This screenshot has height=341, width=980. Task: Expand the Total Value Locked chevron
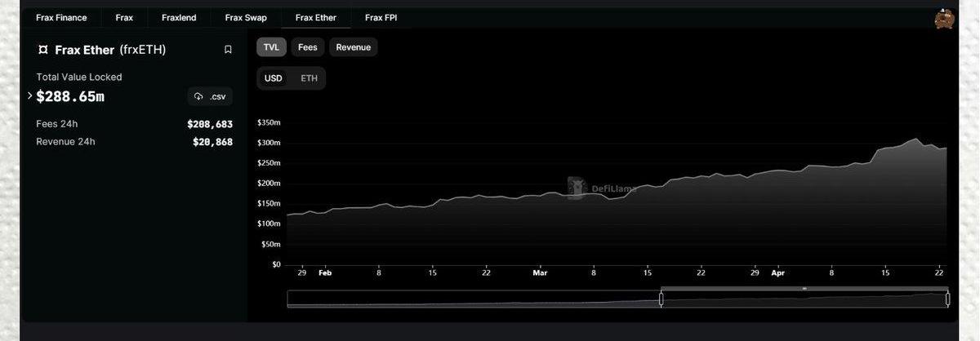pos(29,96)
